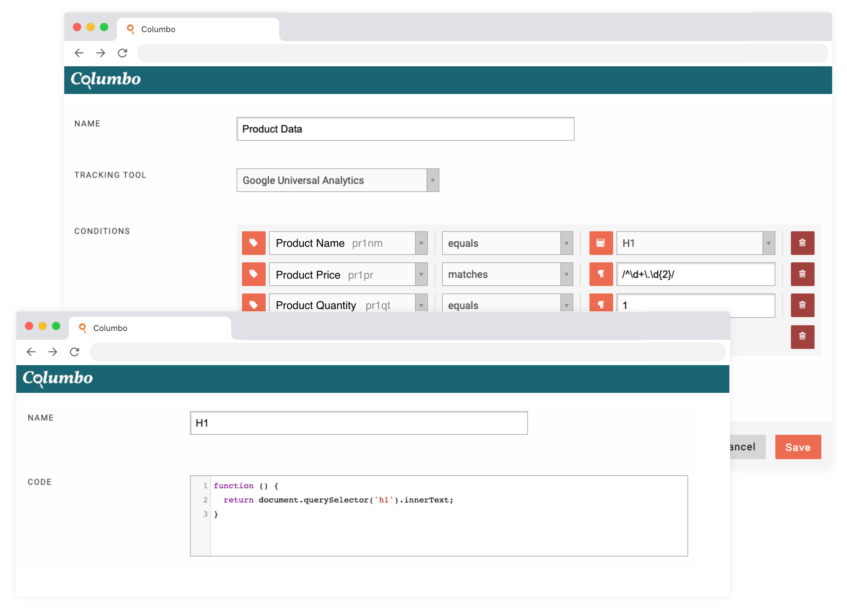Click closing brace on code line 3
847x616 pixels.
pyautogui.click(x=216, y=514)
